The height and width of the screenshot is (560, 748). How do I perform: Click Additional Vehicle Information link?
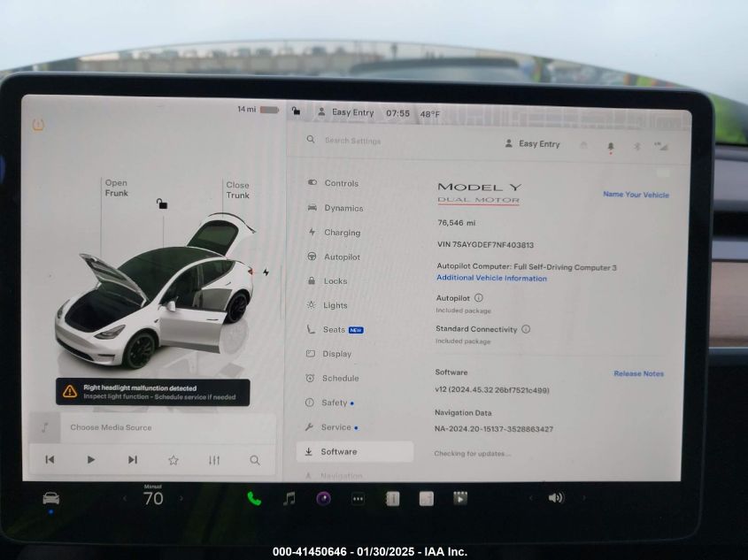tap(491, 278)
